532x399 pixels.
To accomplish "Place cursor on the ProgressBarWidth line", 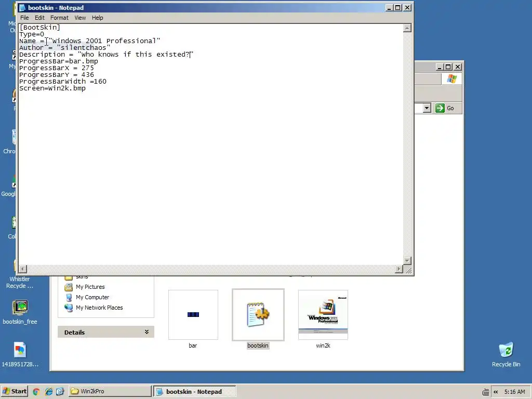I will pos(63,82).
